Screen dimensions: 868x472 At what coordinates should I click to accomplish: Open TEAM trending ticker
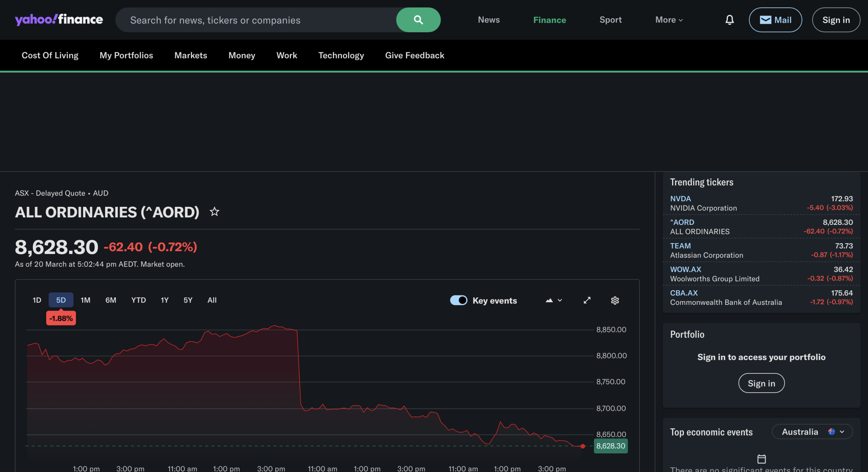pos(680,246)
